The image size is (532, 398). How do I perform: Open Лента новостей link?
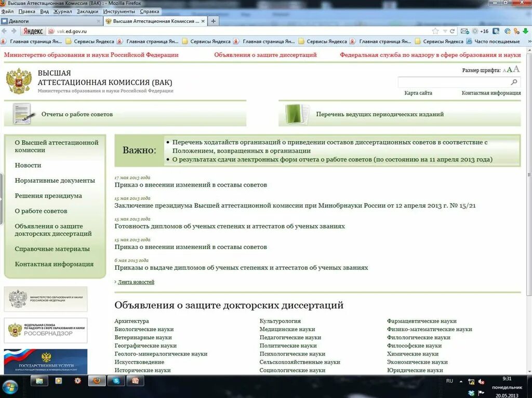tap(136, 282)
